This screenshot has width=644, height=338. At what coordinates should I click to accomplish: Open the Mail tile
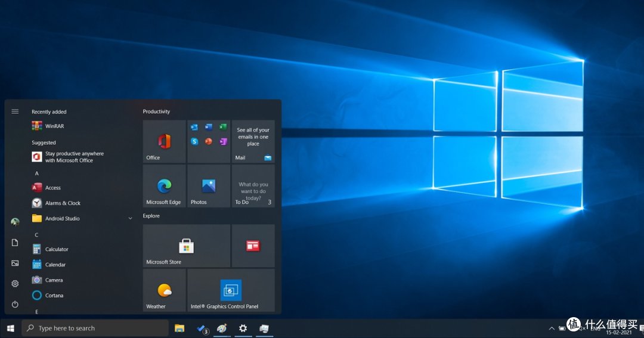pos(253,142)
